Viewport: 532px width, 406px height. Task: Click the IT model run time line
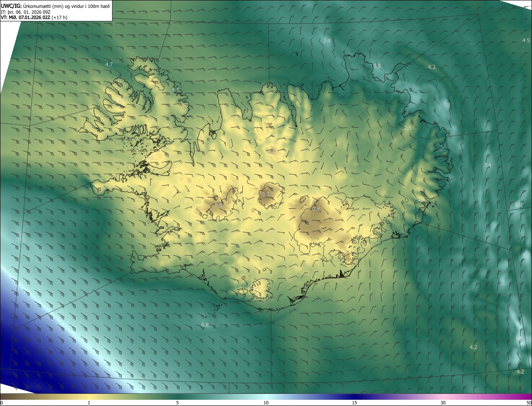[x=26, y=12]
